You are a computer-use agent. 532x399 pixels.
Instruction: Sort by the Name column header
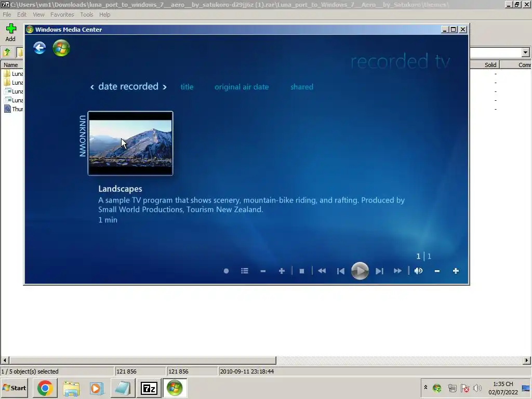pyautogui.click(x=12, y=65)
